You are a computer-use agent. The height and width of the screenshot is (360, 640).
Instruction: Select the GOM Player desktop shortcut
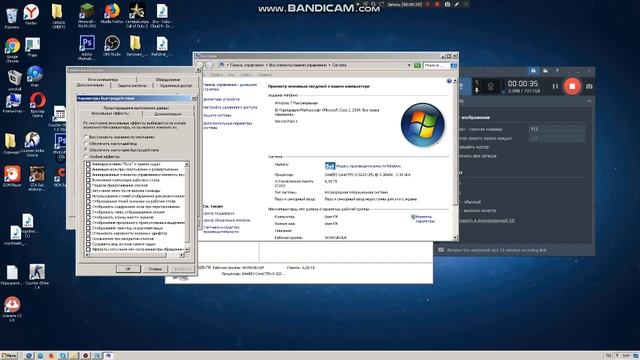coord(12,176)
